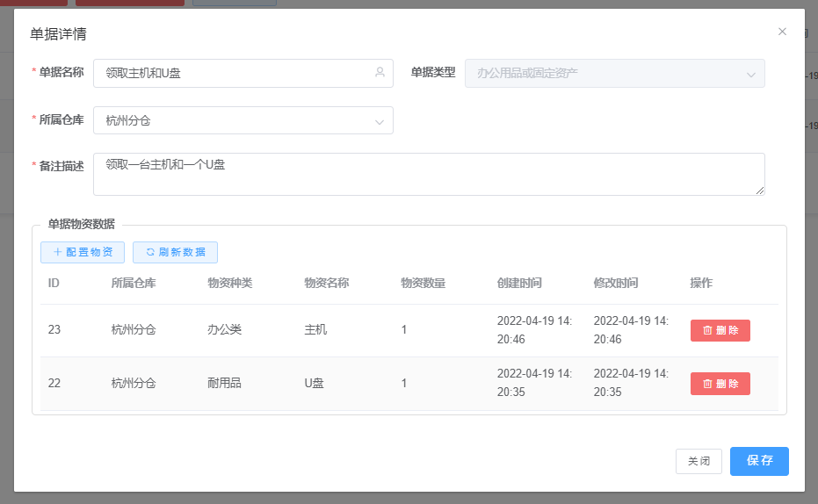
Task: Close dialog with the X icon
Action: click(x=782, y=32)
